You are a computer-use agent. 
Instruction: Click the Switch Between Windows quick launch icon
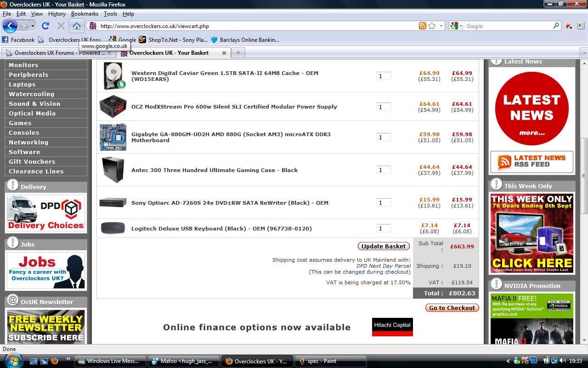(44, 361)
